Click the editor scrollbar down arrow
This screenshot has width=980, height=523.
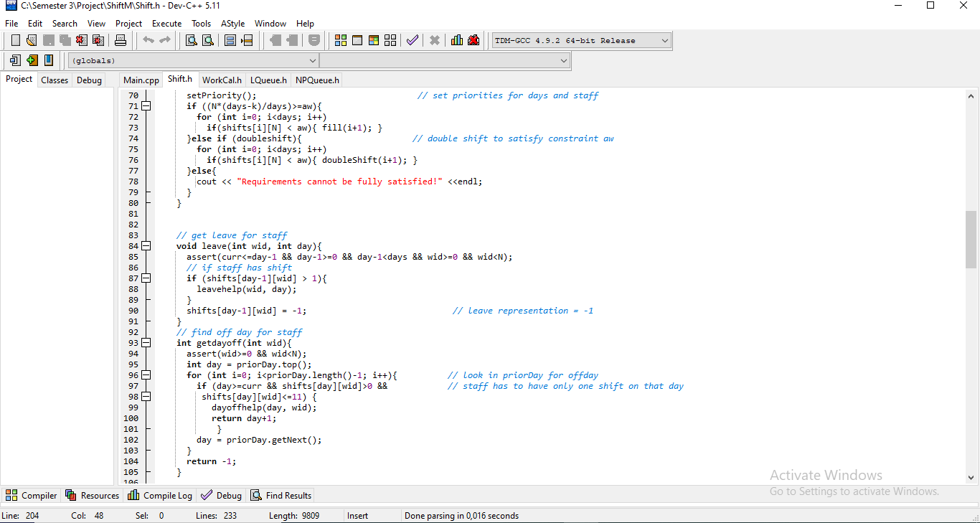pos(971,476)
